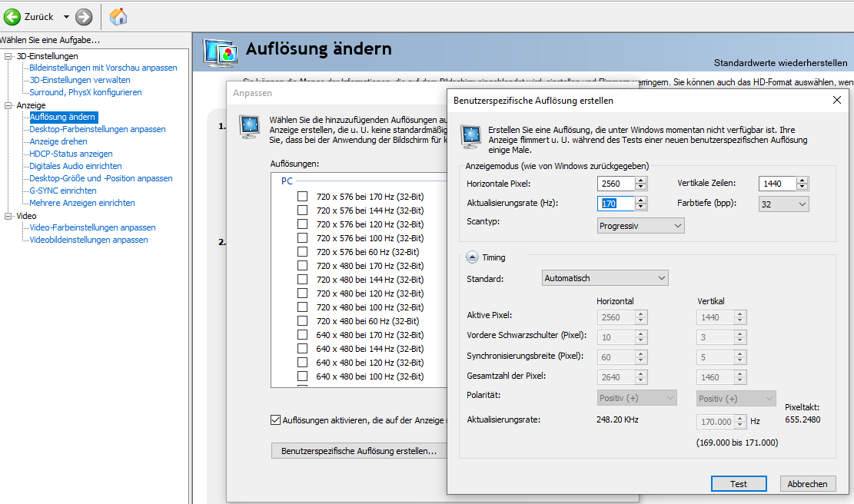Click the Vertikale Zeilen input field
This screenshot has width=854, height=504.
(x=777, y=184)
